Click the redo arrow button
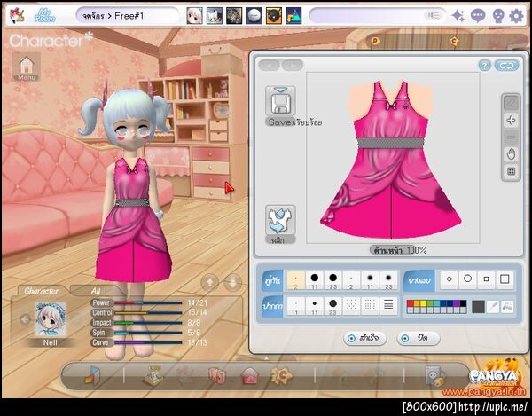The width and height of the screenshot is (532, 416). point(292,65)
